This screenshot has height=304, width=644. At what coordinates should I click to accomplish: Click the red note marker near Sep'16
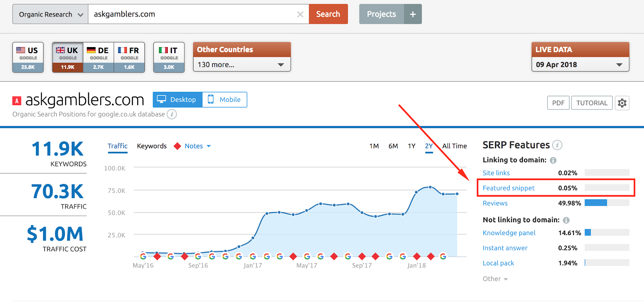tap(184, 256)
